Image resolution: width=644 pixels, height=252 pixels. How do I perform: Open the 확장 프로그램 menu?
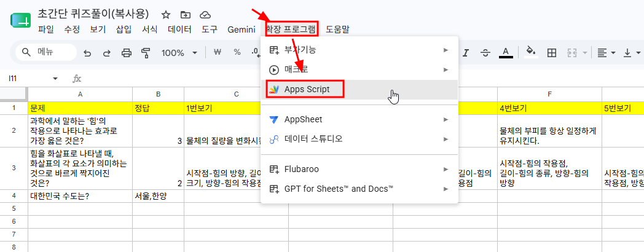[x=291, y=29]
